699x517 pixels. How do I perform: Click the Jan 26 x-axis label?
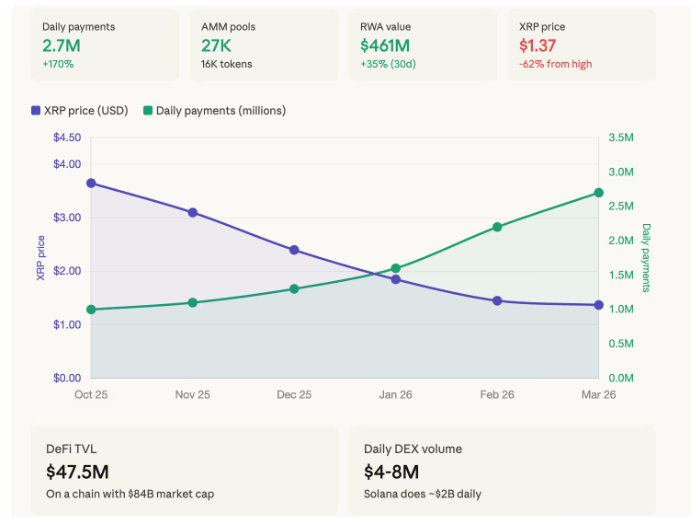click(x=395, y=394)
